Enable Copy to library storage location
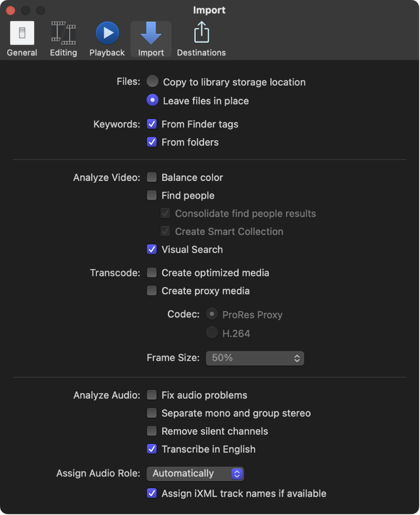 tap(152, 81)
